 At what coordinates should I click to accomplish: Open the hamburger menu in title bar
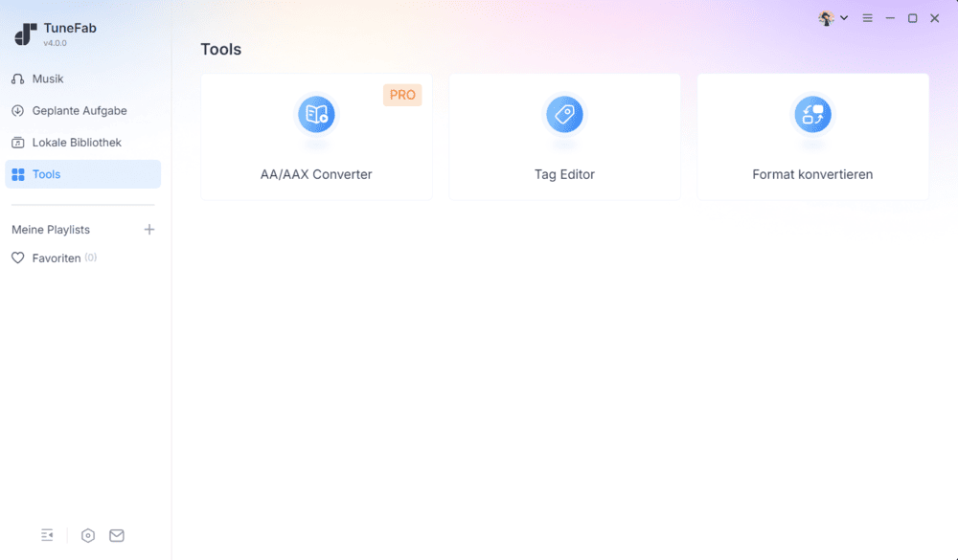pyautogui.click(x=868, y=18)
